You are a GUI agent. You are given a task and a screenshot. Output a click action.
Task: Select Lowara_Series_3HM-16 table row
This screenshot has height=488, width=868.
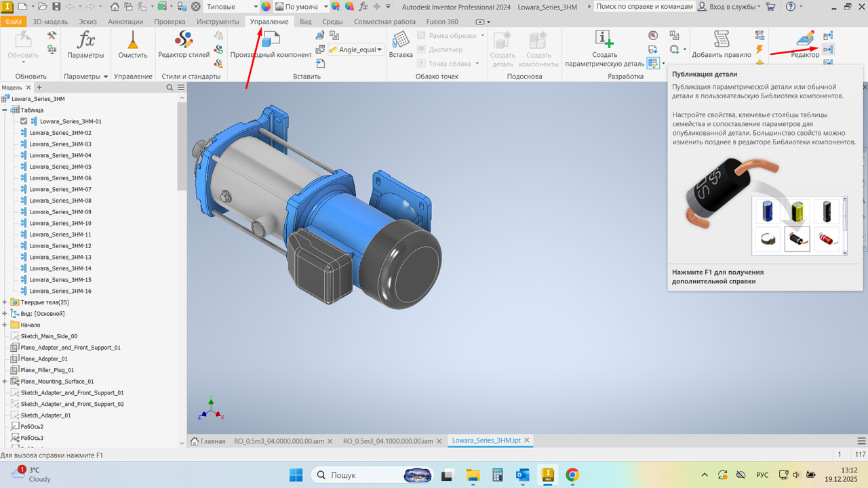coord(60,291)
